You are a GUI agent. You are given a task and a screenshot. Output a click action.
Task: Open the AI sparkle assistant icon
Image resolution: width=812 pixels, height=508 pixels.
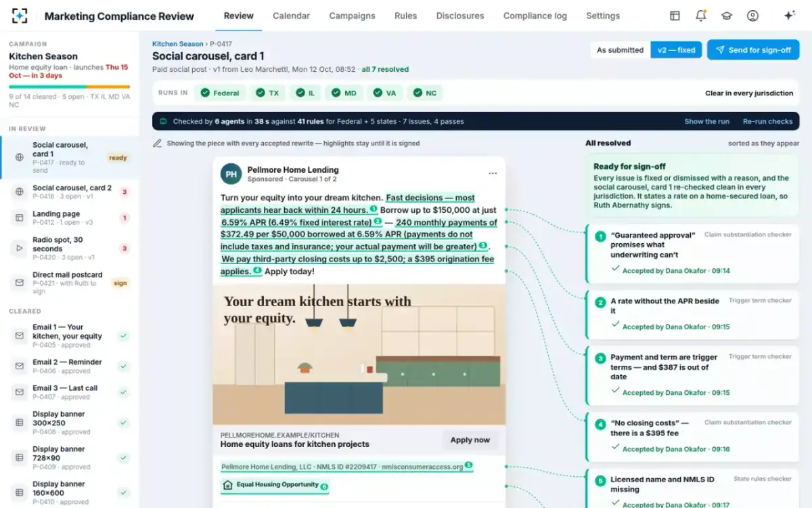coord(789,16)
